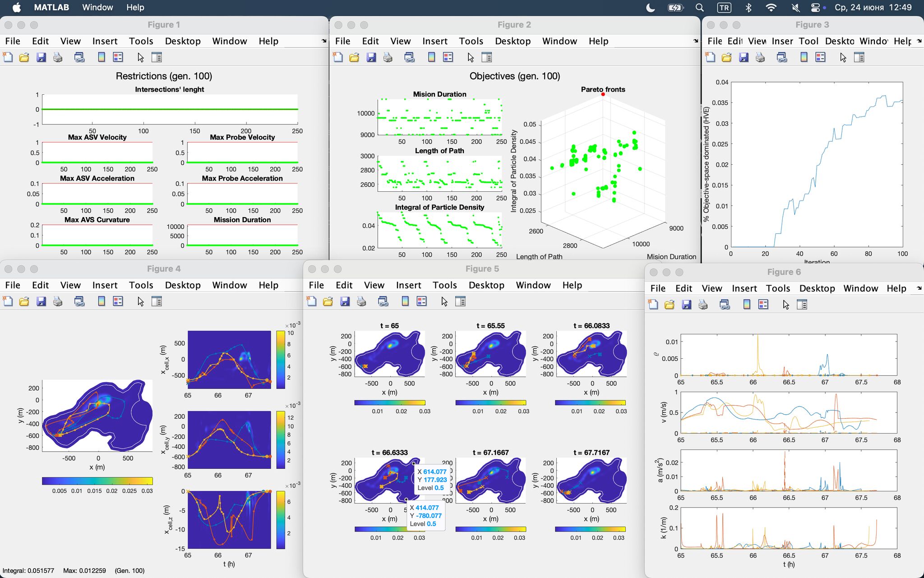
Task: Toggle Insert Colorbar in Figure 2 toolbar
Action: 432,57
